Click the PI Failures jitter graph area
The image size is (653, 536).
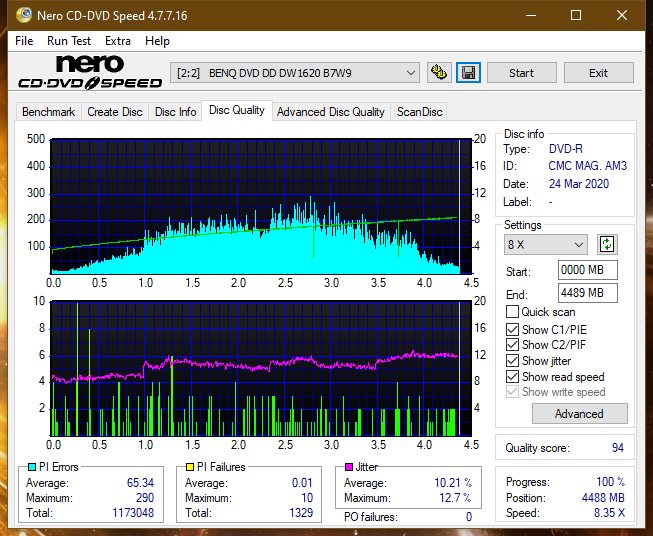(x=261, y=369)
